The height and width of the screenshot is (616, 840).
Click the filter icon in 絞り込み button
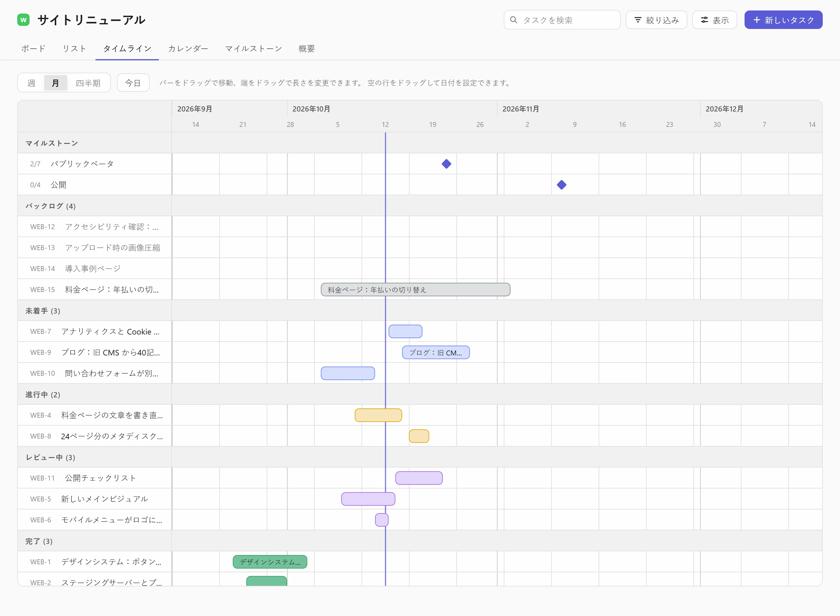(638, 20)
